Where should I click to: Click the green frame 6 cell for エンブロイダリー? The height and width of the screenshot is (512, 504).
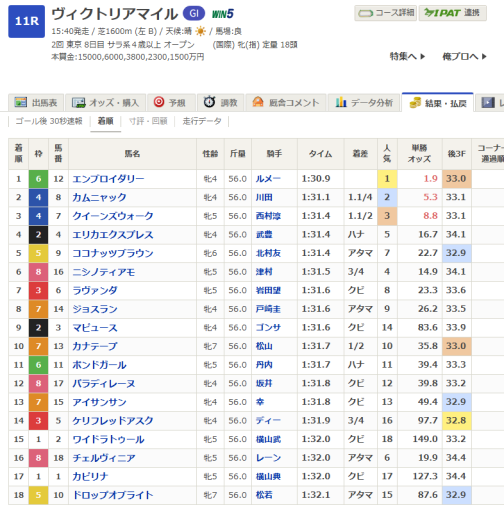coord(38,179)
